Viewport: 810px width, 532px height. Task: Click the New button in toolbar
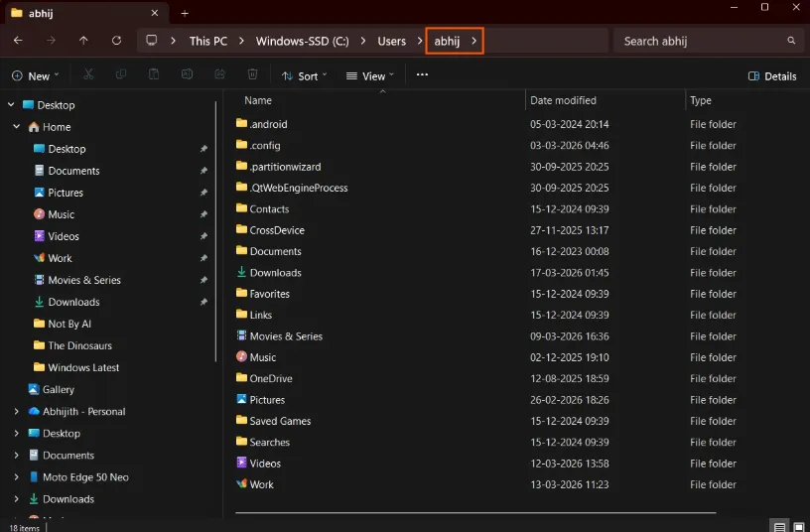(x=35, y=75)
